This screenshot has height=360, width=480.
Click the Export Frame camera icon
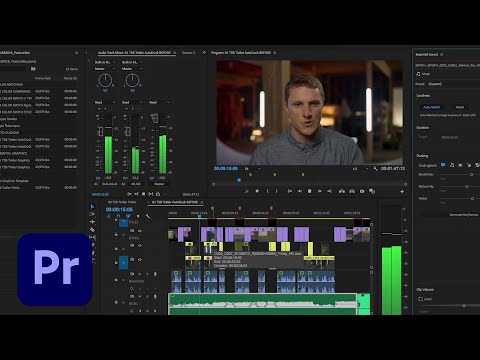click(x=362, y=191)
